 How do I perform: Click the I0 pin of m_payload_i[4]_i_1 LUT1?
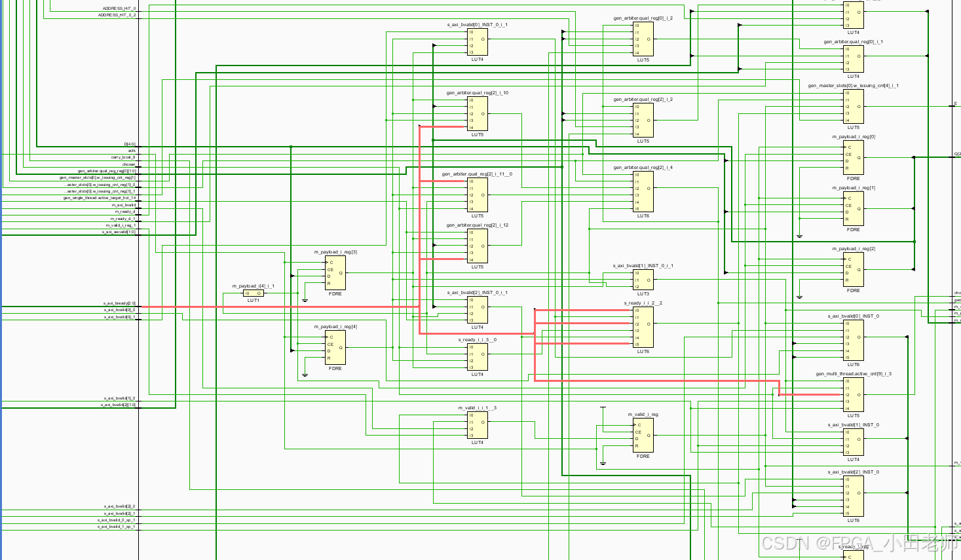pos(247,293)
